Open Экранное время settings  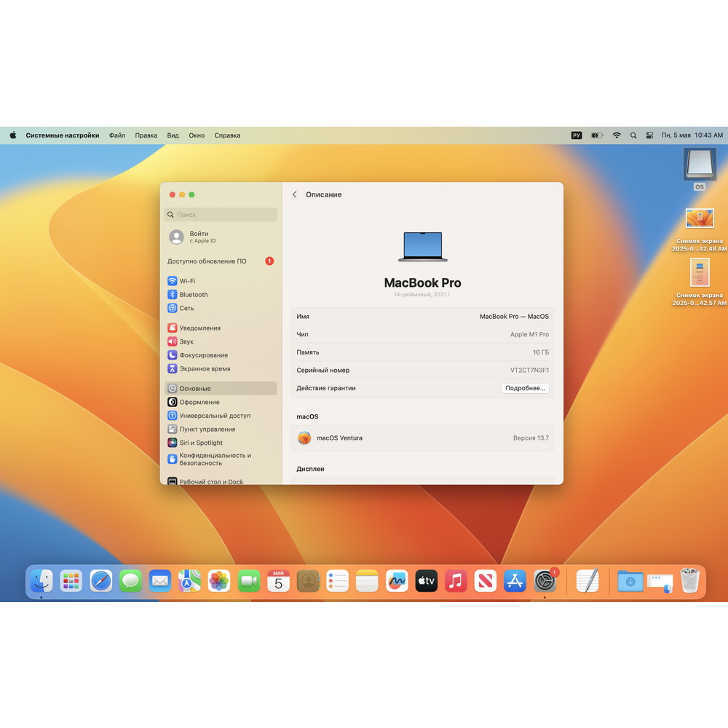tap(221, 368)
